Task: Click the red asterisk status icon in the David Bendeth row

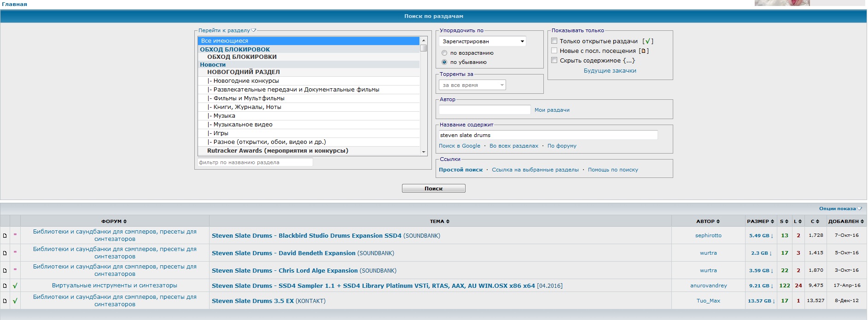Action: [x=15, y=252]
